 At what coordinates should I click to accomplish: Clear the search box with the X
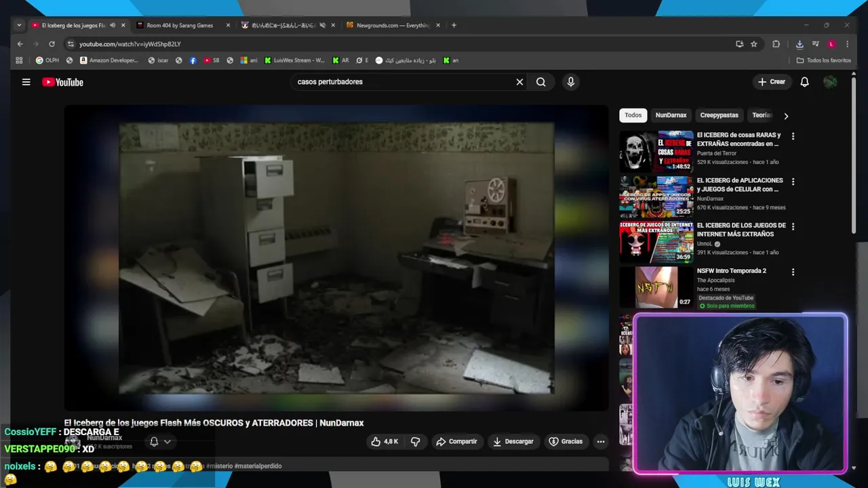[519, 82]
